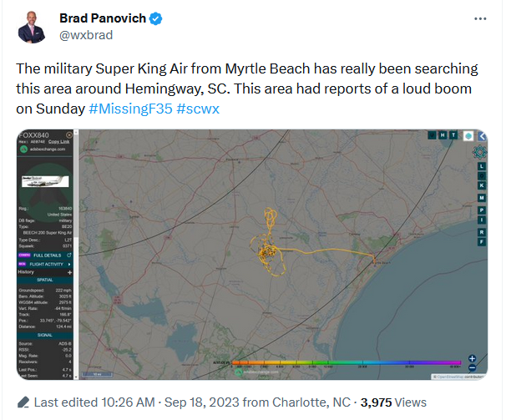
Task: Click the Beech Super King Air thumbnail photo
Action: coord(45,181)
